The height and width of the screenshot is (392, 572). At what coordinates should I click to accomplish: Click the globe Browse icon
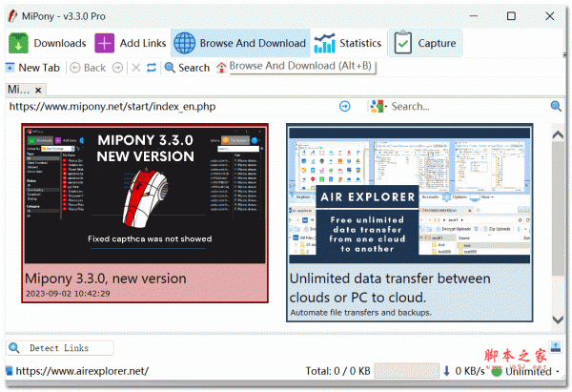click(x=184, y=43)
